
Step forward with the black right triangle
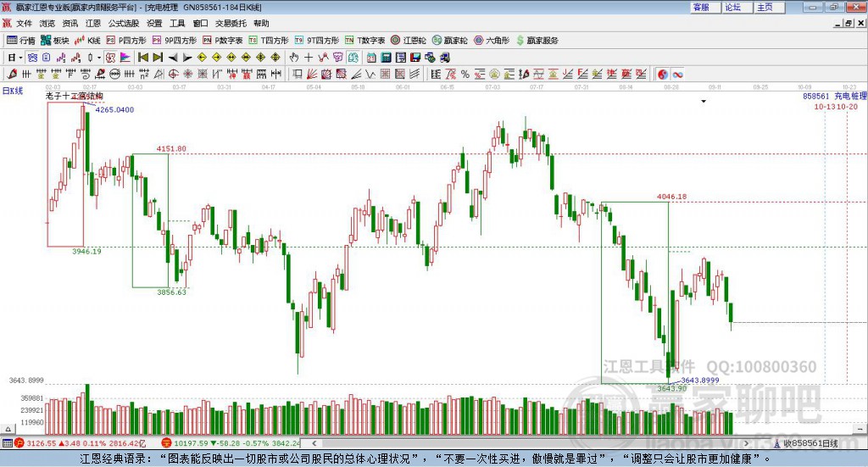187,58
